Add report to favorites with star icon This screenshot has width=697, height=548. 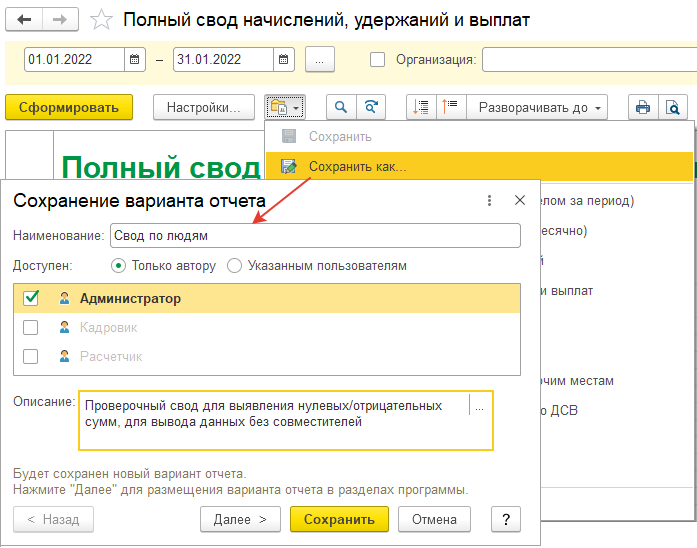click(x=101, y=20)
